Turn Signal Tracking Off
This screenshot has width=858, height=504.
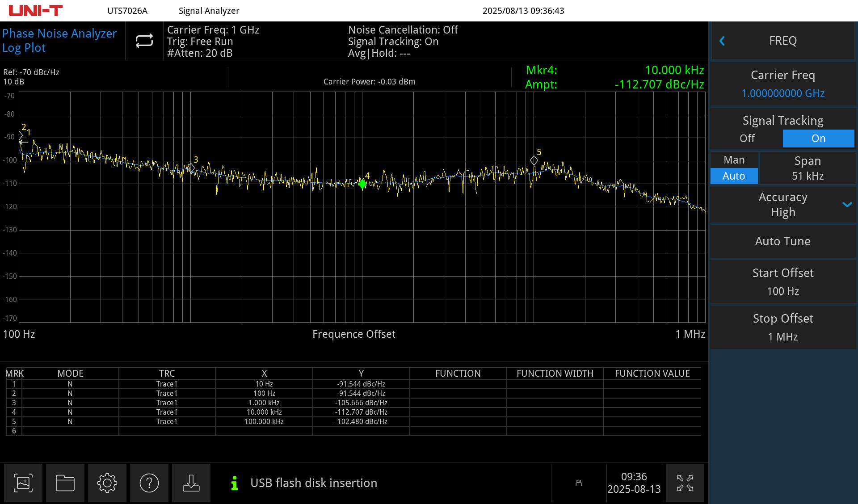tap(747, 138)
